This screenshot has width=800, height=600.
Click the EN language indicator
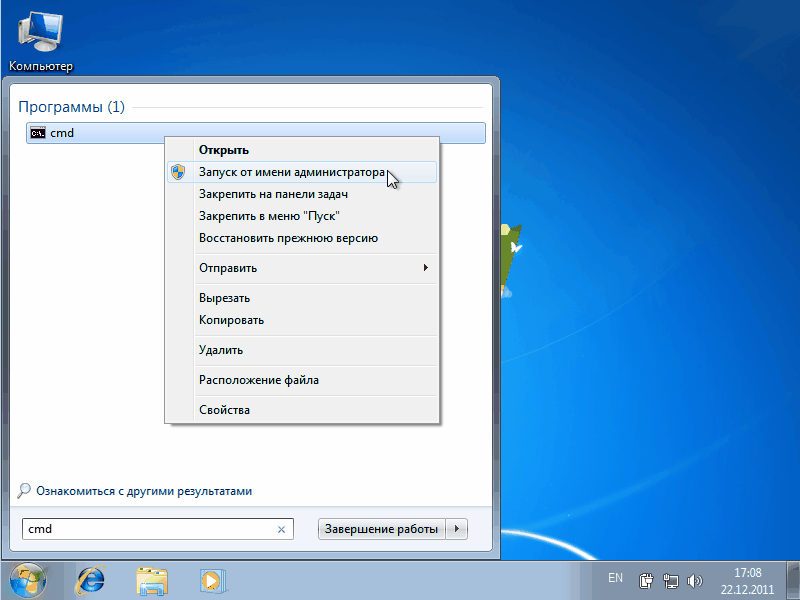pyautogui.click(x=615, y=578)
